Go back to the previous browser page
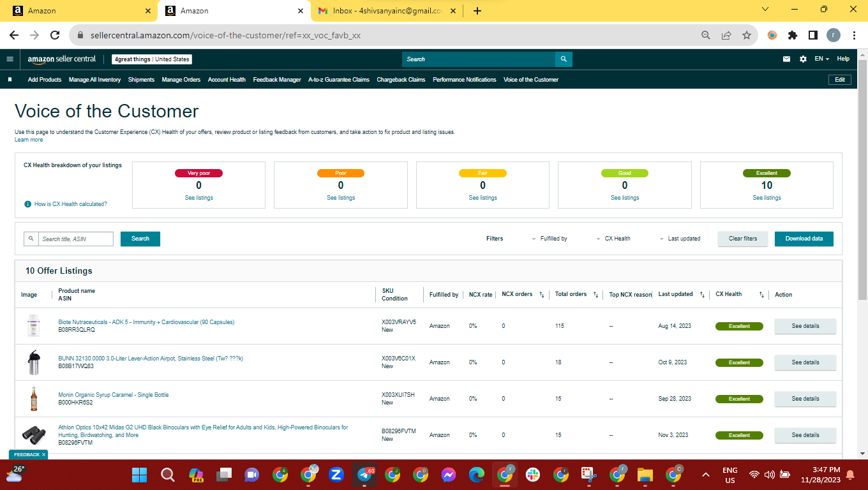This screenshot has height=490, width=868. coord(14,36)
